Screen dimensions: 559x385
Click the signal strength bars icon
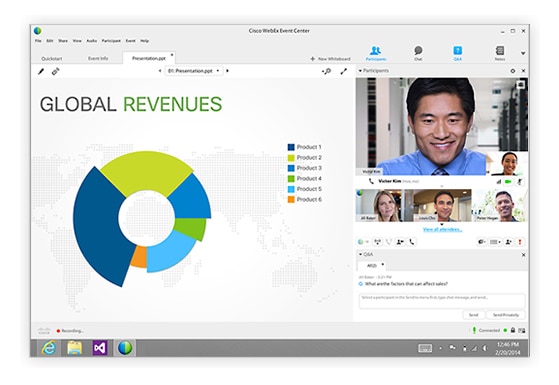tap(498, 182)
